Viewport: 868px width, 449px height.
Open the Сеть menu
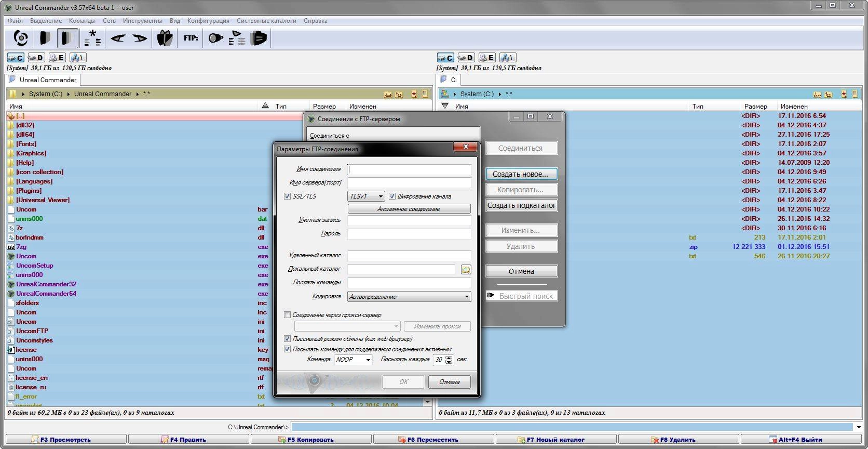109,21
